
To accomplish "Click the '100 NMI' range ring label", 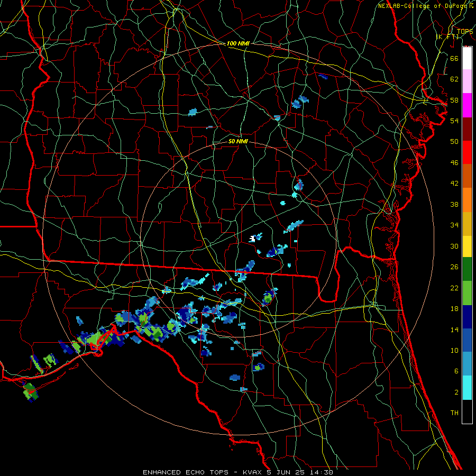I will coord(238,44).
